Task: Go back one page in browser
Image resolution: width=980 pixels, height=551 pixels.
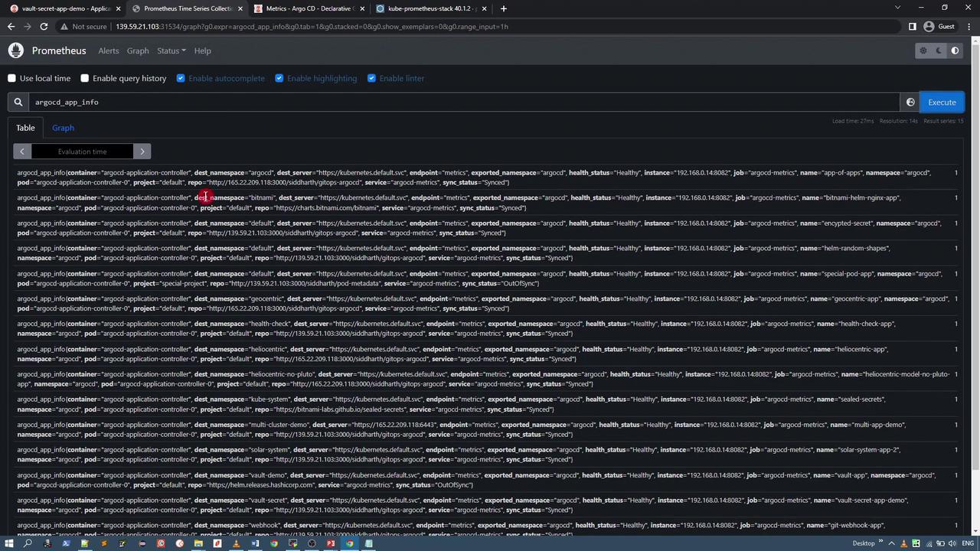Action: coord(11,26)
